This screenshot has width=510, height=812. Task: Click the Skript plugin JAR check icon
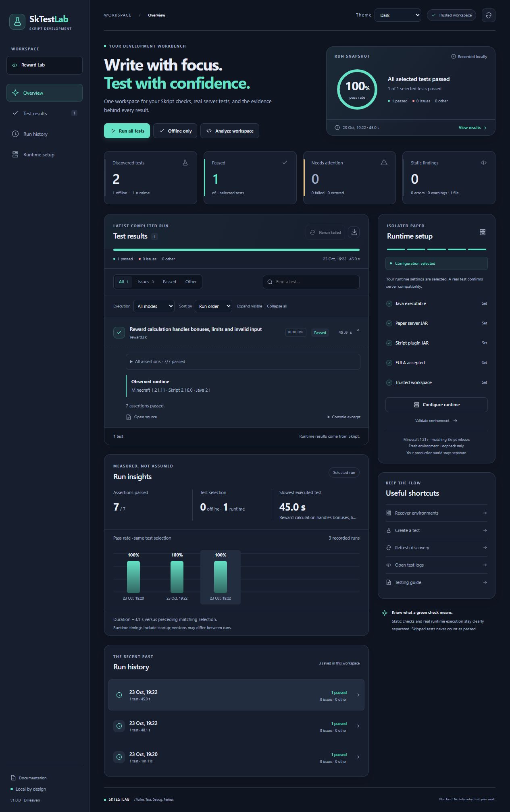coord(389,343)
